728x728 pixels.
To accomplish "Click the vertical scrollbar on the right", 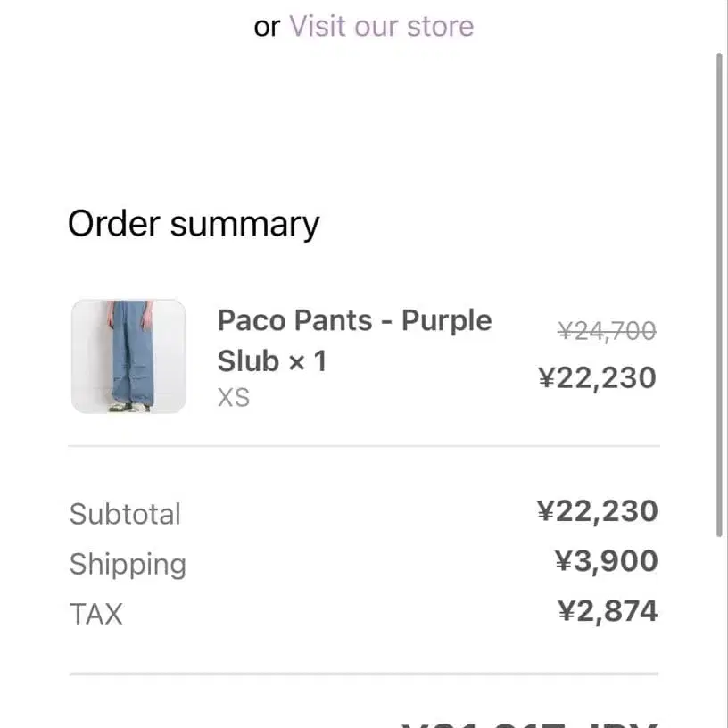I will click(720, 294).
